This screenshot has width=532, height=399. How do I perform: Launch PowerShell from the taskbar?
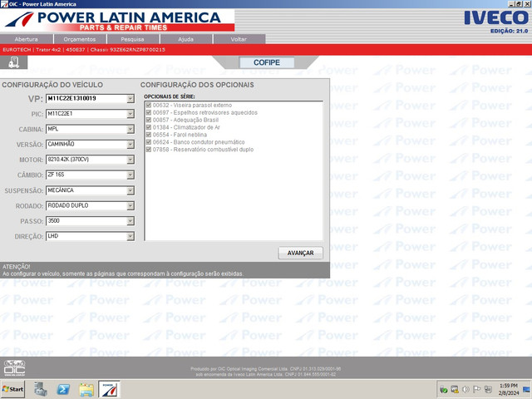pyautogui.click(x=63, y=389)
